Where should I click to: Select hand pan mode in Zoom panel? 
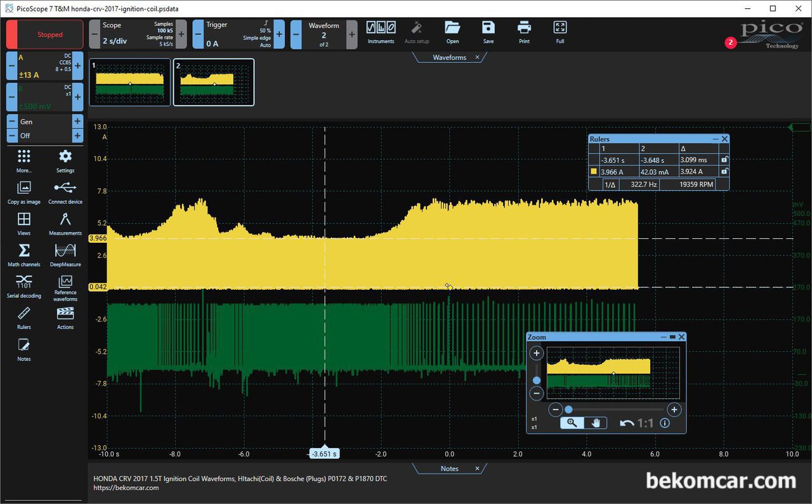click(x=595, y=423)
